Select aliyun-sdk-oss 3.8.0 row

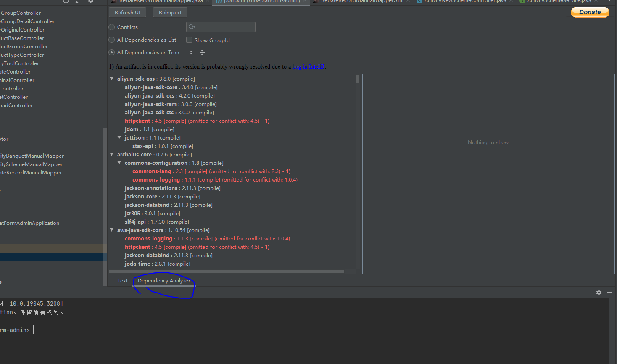pos(156,79)
